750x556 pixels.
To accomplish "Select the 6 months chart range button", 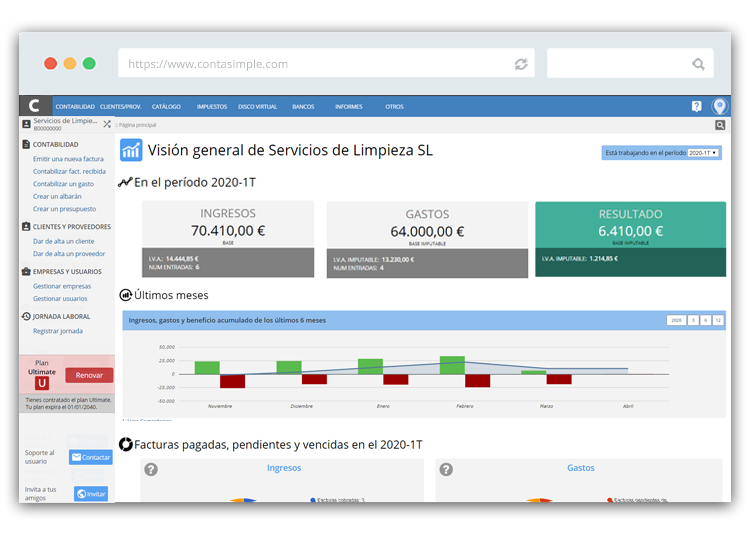I will [706, 320].
